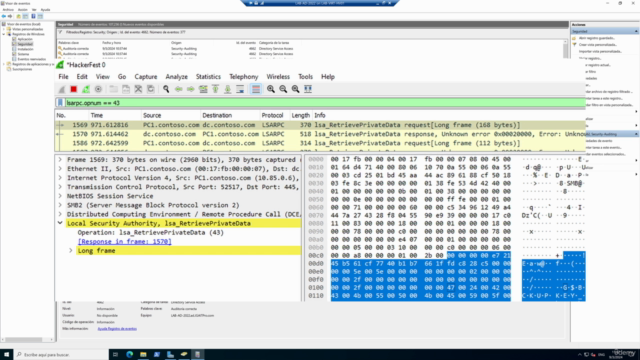Screen dimensions: 640x360
Task: Go forward to next packet arrow
Action: pyautogui.click(x=191, y=89)
